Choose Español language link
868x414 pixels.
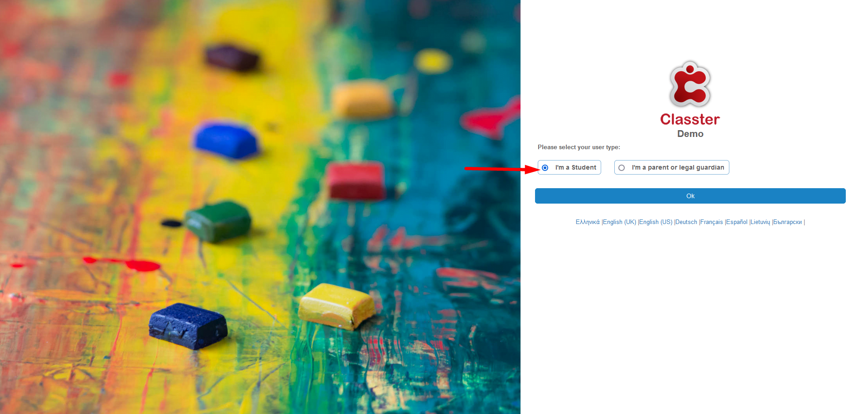[x=737, y=222]
